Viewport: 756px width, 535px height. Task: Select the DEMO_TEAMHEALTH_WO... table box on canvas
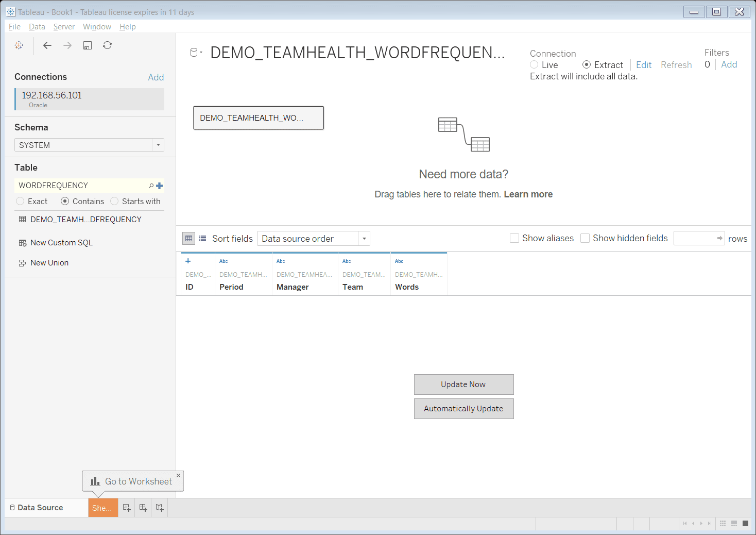(259, 118)
